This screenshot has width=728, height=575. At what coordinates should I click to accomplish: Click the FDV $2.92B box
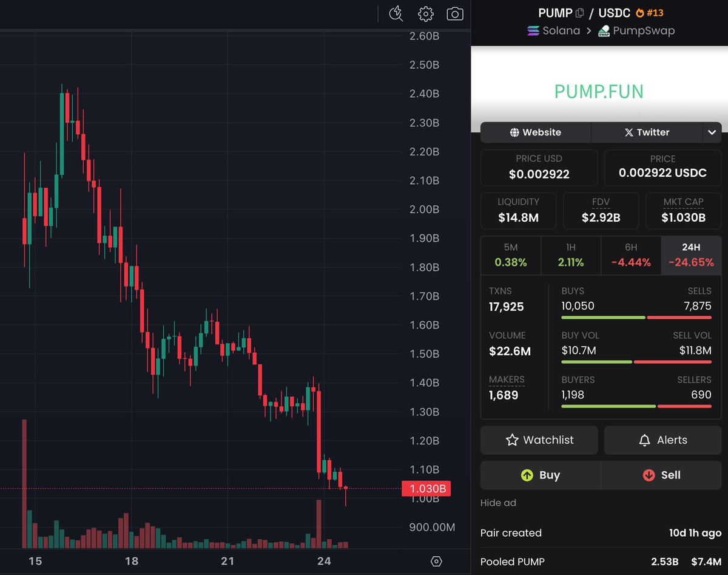coord(601,211)
